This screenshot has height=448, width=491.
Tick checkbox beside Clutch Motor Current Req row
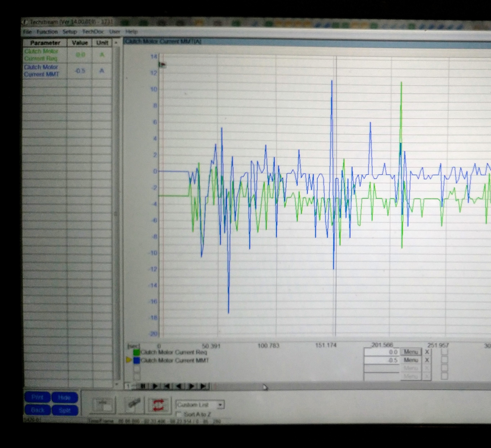click(445, 352)
